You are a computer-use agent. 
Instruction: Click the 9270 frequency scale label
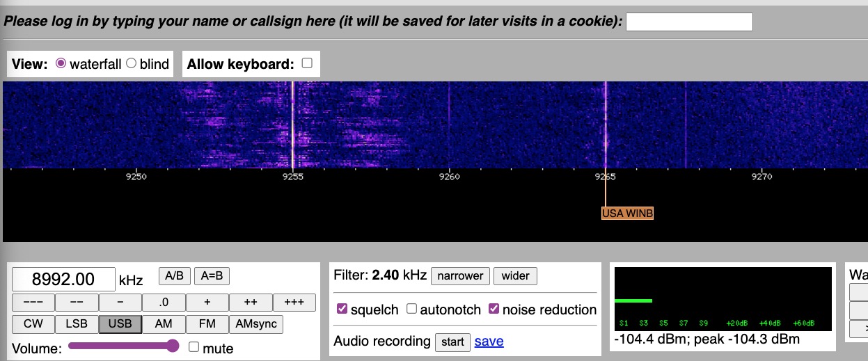pyautogui.click(x=762, y=177)
